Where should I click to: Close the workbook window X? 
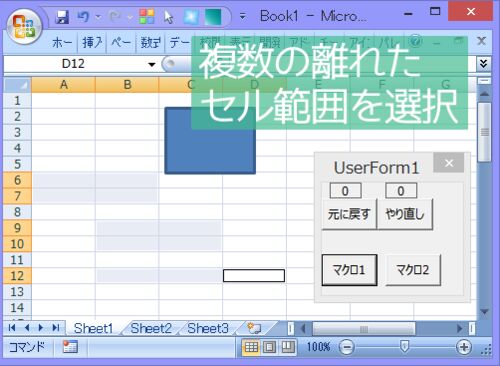[x=481, y=41]
